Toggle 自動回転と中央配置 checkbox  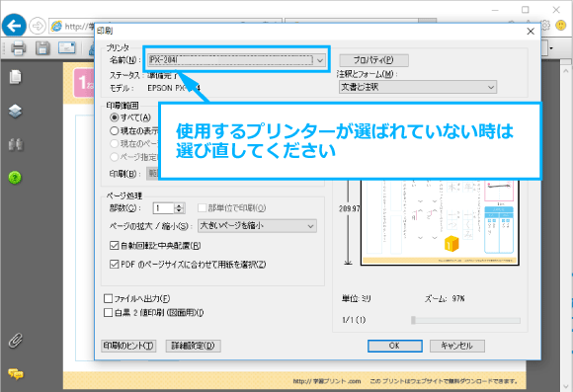114,246
